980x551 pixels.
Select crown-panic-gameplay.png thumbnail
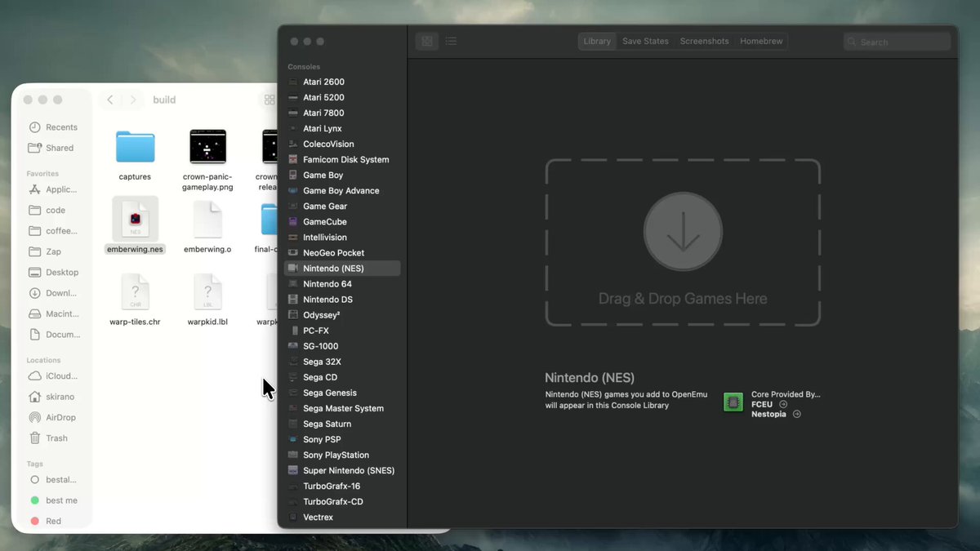(x=207, y=147)
